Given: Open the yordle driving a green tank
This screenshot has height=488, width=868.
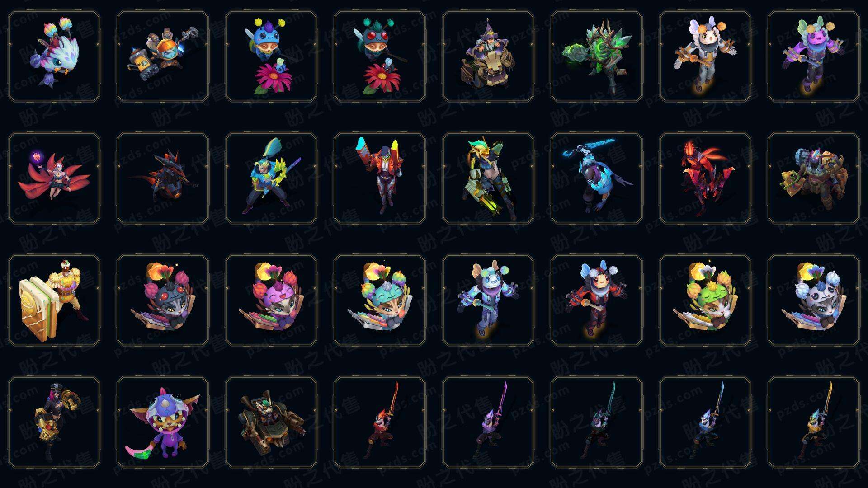Looking at the screenshot, I should [x=271, y=422].
